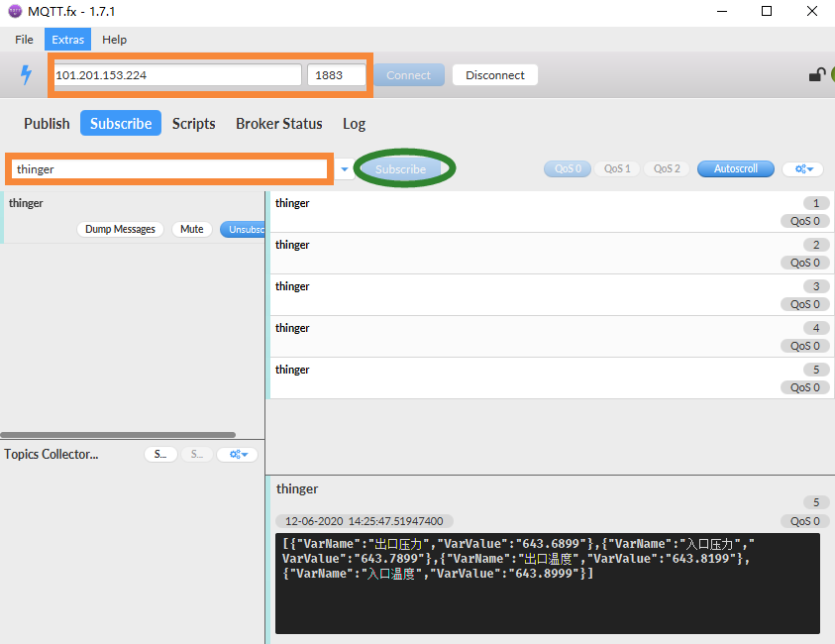835x644 pixels.
Task: Open the File menu
Action: pos(24,40)
